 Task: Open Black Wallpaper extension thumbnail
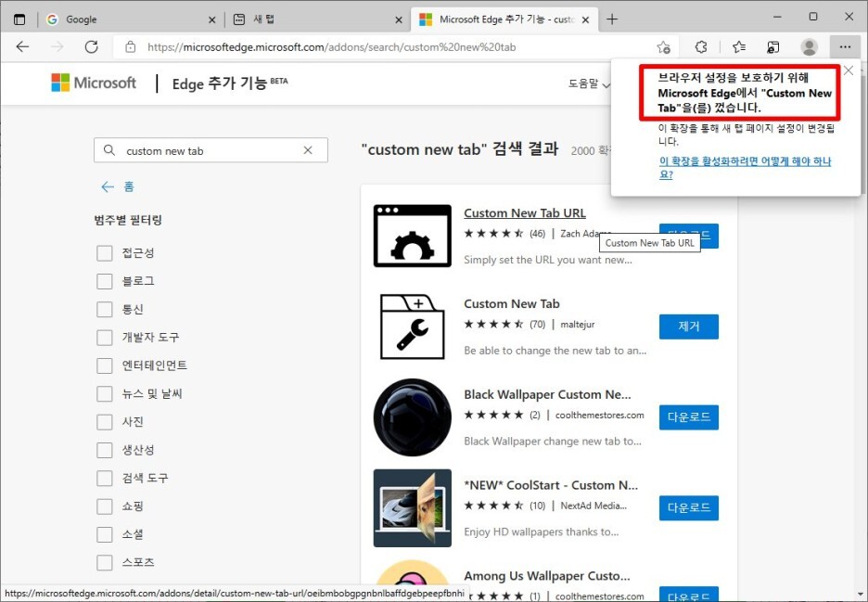[413, 417]
